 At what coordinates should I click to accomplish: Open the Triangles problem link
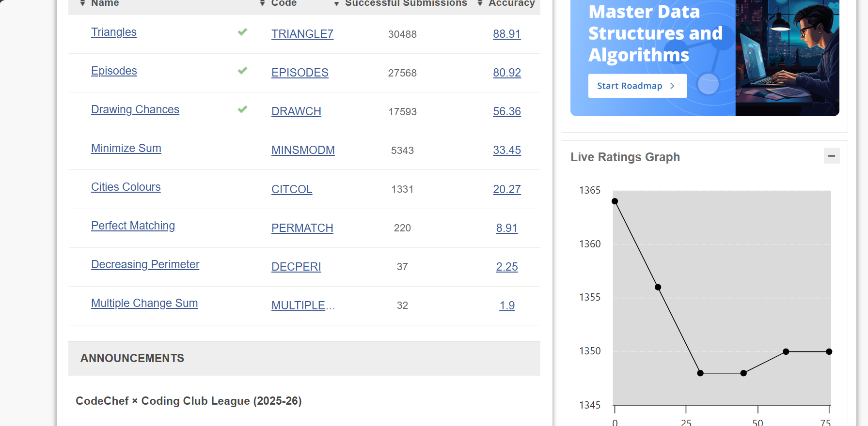tap(114, 32)
